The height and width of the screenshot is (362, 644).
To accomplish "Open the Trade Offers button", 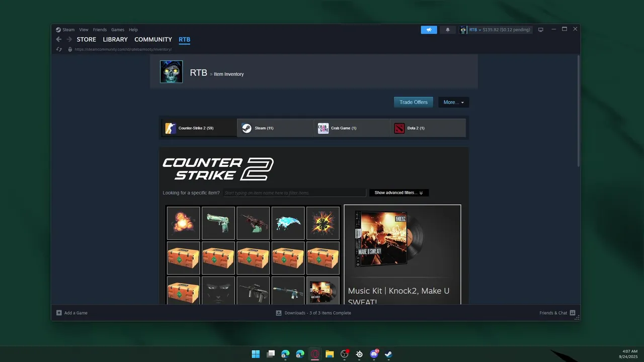I will click(x=414, y=102).
